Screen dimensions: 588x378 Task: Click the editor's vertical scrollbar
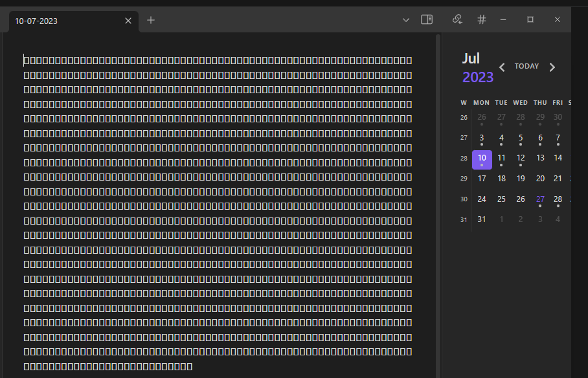coord(438,205)
